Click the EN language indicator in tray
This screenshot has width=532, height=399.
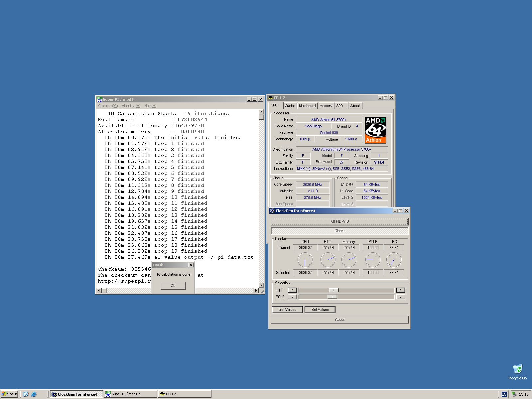(x=504, y=394)
